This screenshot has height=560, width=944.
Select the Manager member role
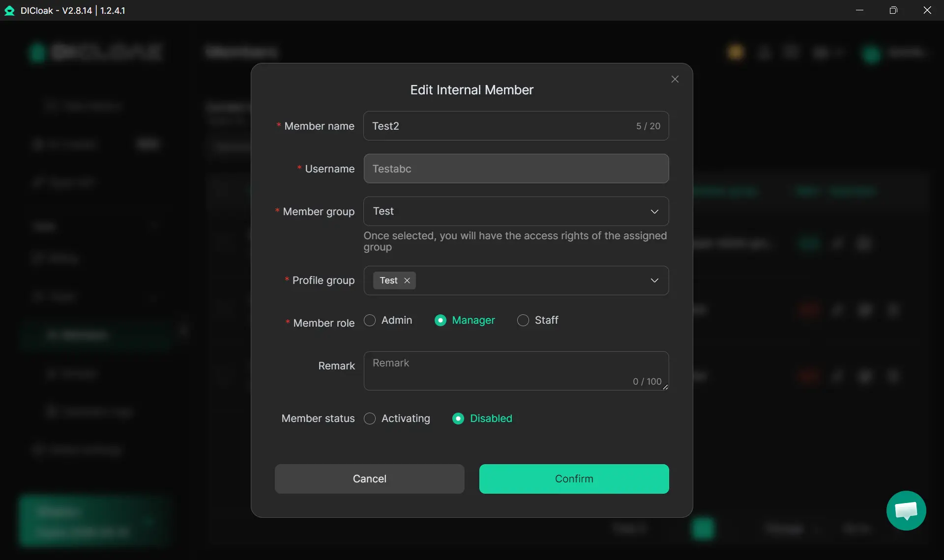pos(441,320)
